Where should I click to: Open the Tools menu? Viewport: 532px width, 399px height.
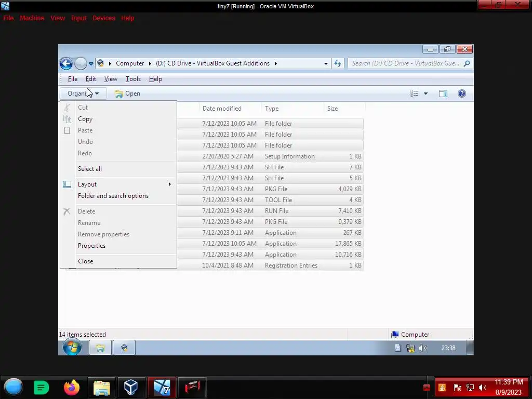click(133, 79)
